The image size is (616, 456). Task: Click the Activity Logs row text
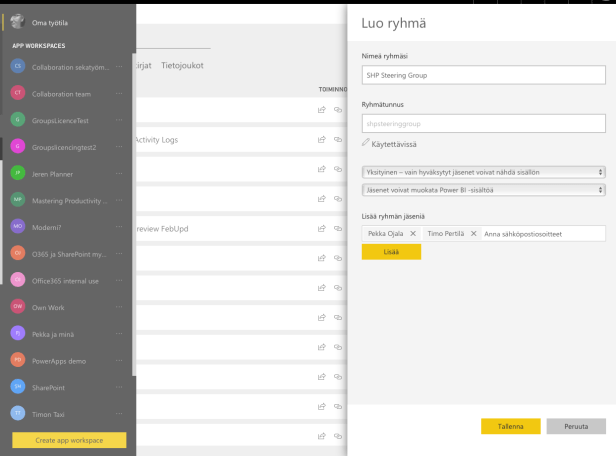pyautogui.click(x=157, y=140)
